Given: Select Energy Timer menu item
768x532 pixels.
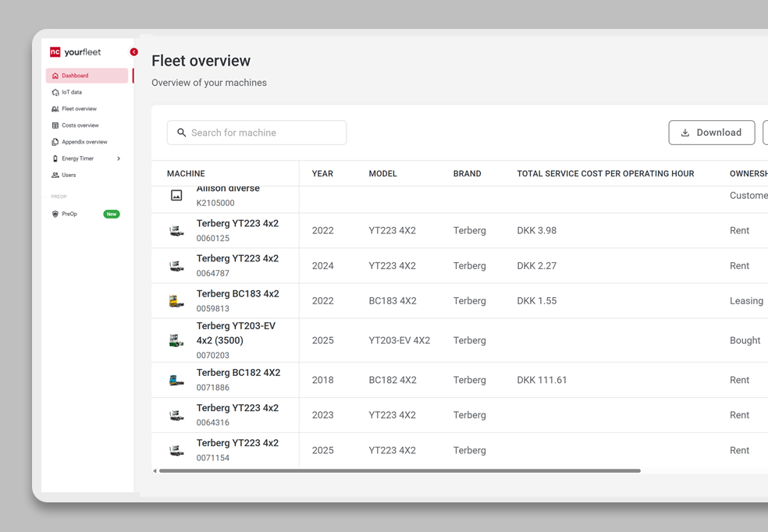Looking at the screenshot, I should tap(77, 158).
